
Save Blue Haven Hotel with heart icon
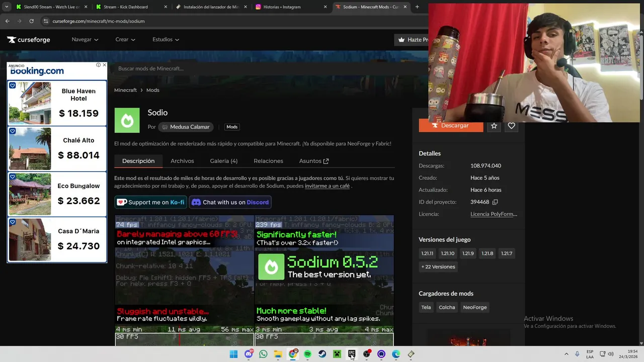coord(13,85)
